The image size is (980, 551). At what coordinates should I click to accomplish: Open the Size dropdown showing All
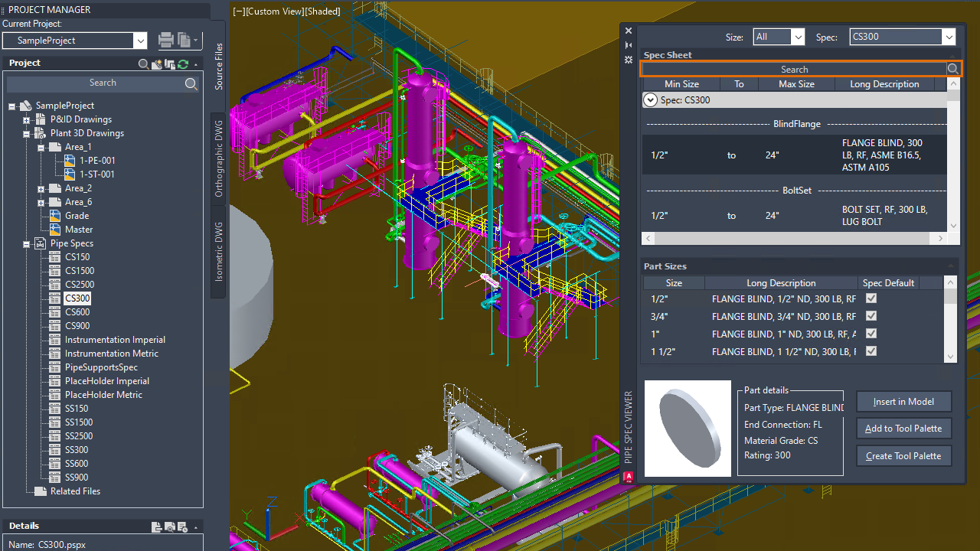[x=779, y=37]
